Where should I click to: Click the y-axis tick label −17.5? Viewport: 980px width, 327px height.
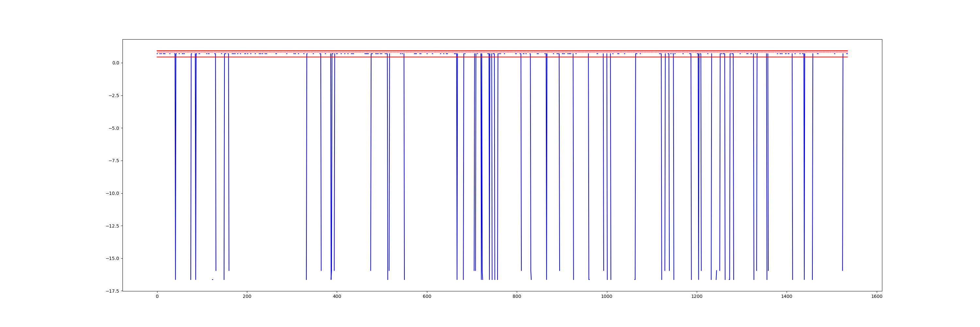(112, 291)
